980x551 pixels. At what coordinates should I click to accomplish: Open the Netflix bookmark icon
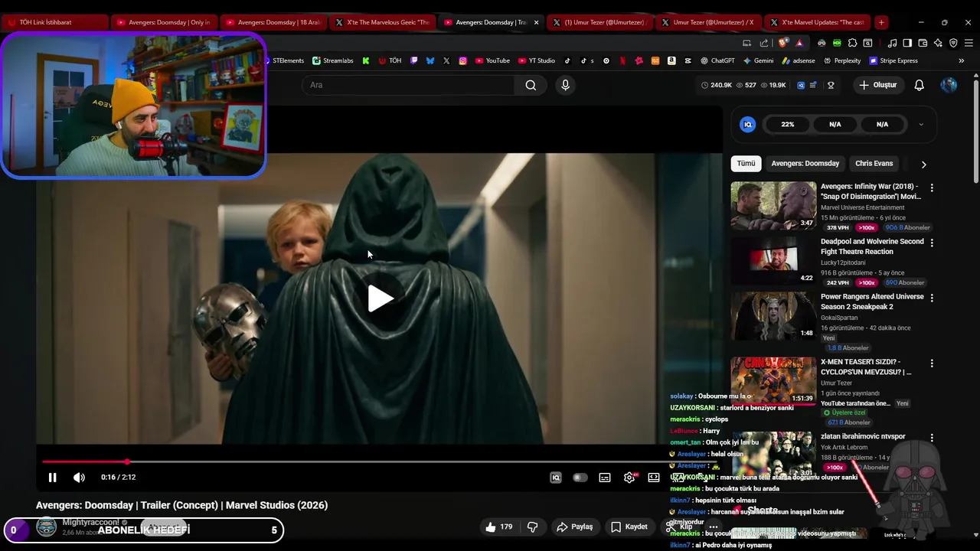pyautogui.click(x=622, y=60)
